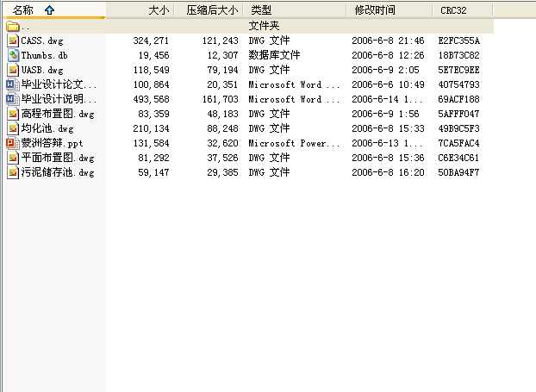The height and width of the screenshot is (392, 536).
Task: Sort by the 压缩后大小 column header
Action: point(209,10)
